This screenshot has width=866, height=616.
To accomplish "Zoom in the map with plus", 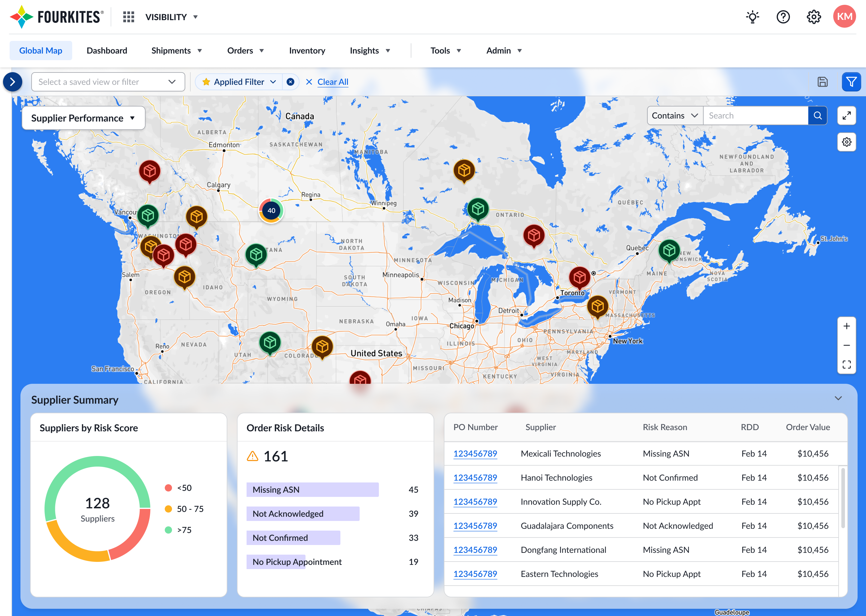I will (846, 326).
